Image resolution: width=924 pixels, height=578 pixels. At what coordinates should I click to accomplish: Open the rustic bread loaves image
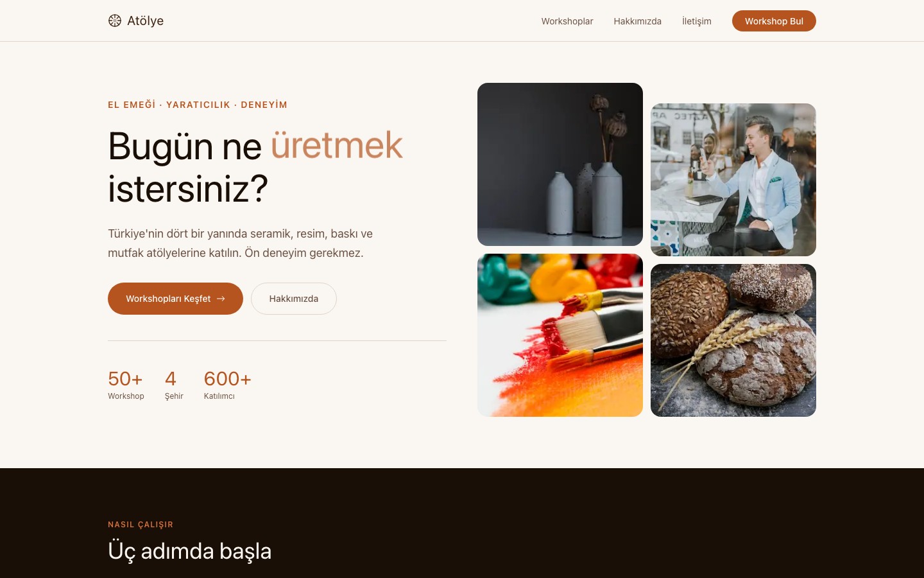pyautogui.click(x=733, y=340)
